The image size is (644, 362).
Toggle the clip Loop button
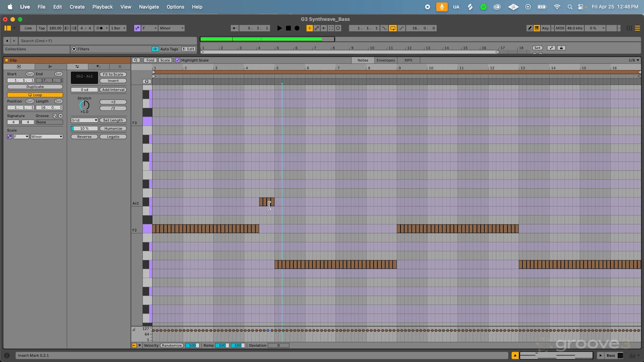pyautogui.click(x=35, y=95)
